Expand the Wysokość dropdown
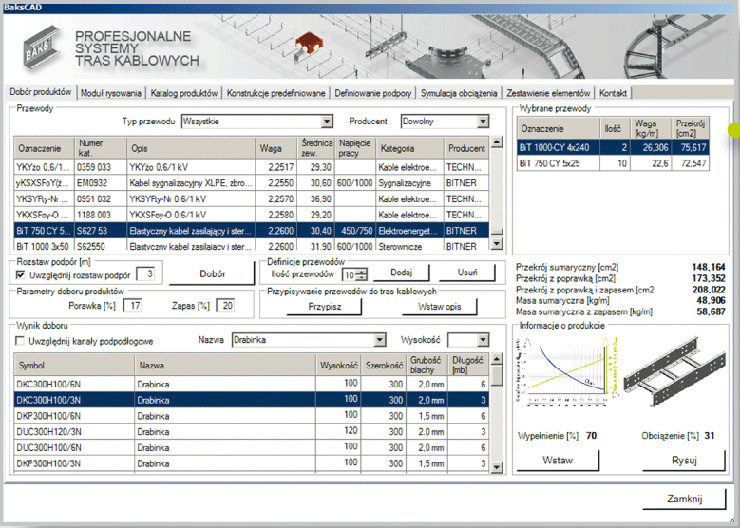740x528 pixels. click(483, 340)
